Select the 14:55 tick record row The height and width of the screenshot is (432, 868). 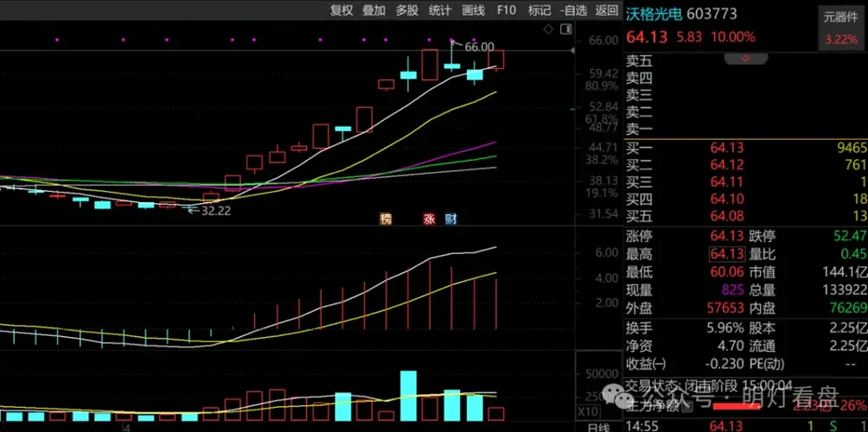pos(745,426)
